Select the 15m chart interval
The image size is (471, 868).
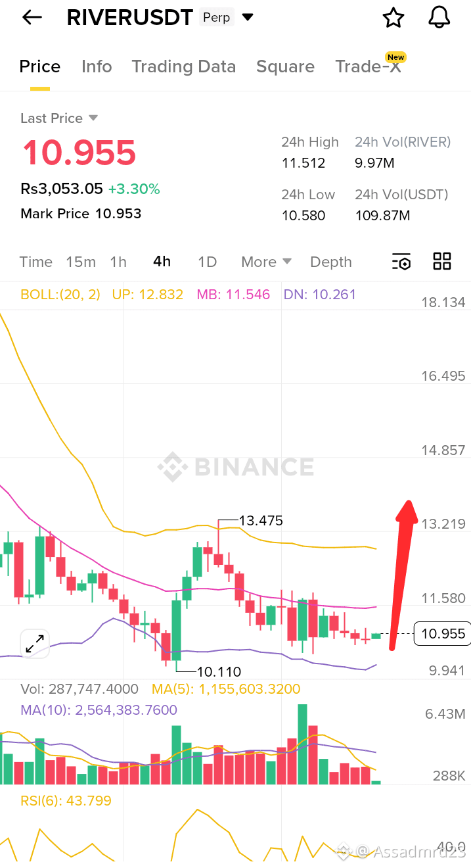coord(81,262)
